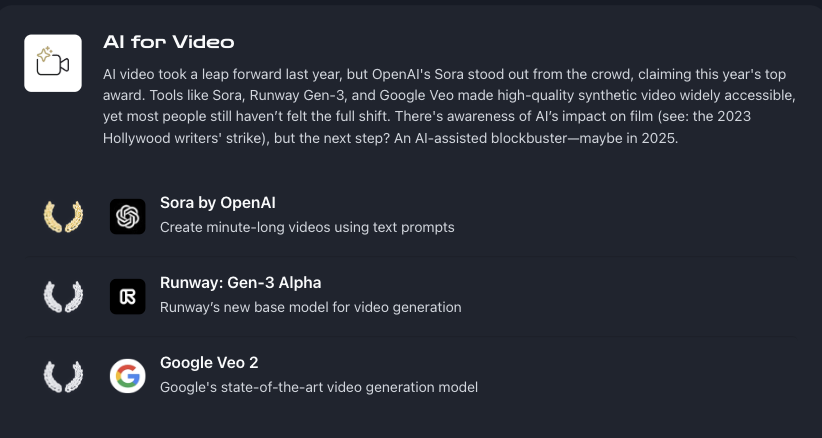Select the Sora by OpenAI winner row
822x438 pixels.
[412, 216]
